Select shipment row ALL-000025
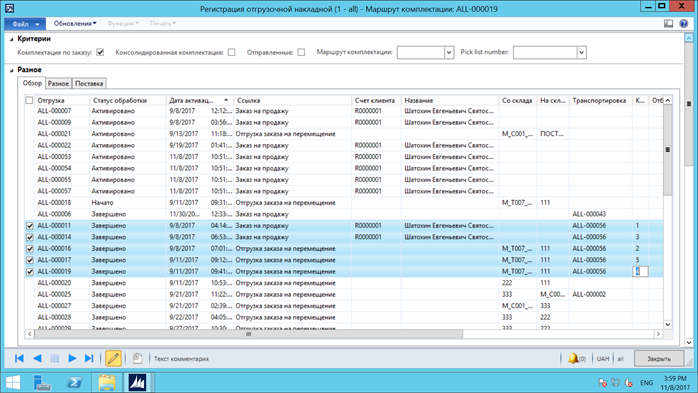Screen dimensions: 698x393 pos(344,294)
